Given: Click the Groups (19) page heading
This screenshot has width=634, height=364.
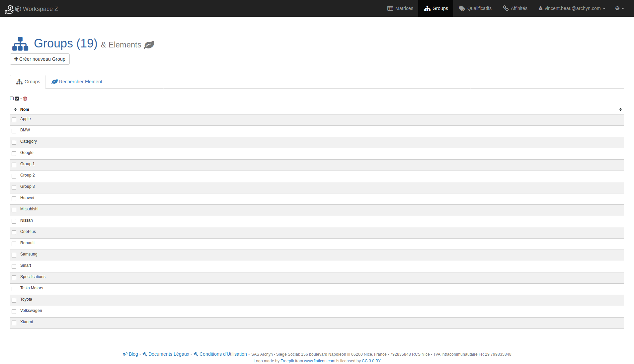Looking at the screenshot, I should click(66, 43).
